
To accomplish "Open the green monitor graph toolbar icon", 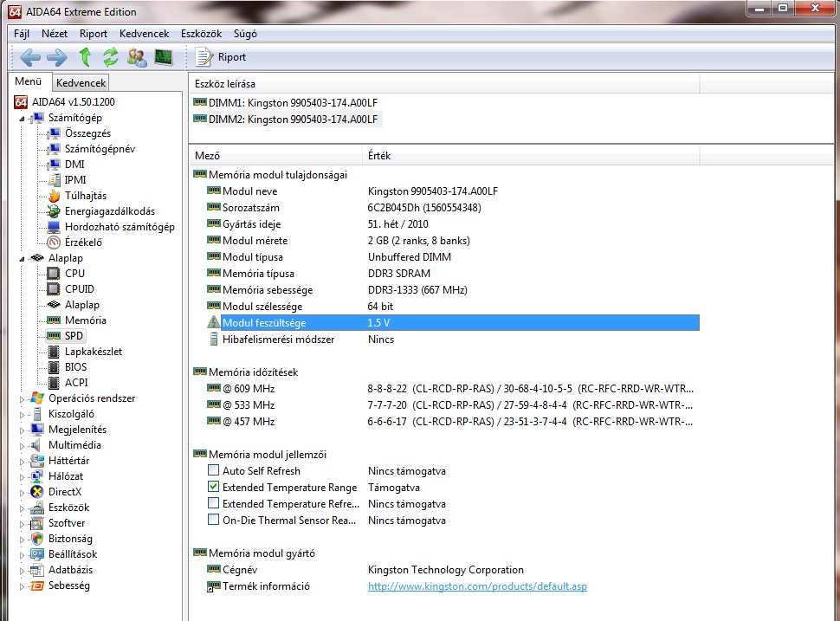I will coord(164,57).
